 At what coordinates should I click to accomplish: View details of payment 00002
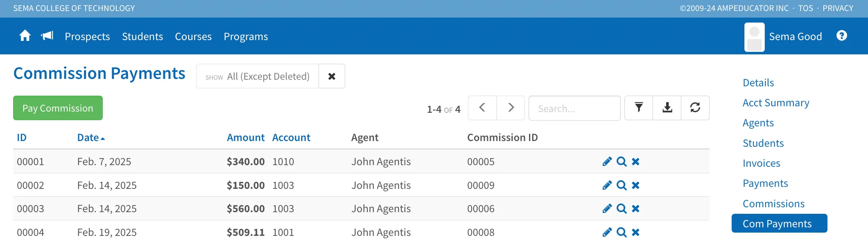pyautogui.click(x=622, y=185)
